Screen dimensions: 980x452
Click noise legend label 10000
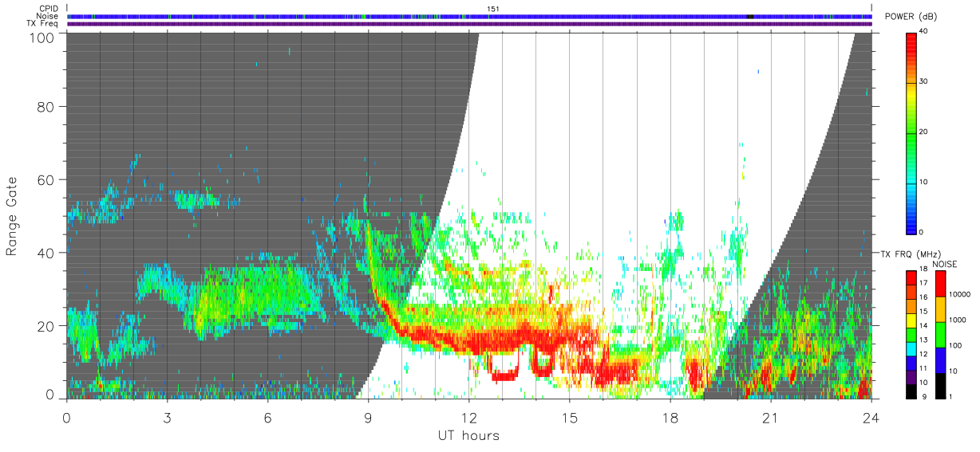point(959,294)
